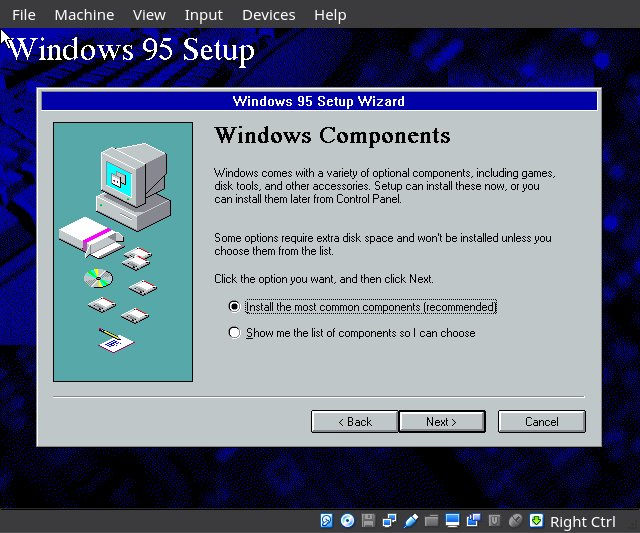The width and height of the screenshot is (640, 533).
Task: Open the Help menu
Action: tap(330, 15)
